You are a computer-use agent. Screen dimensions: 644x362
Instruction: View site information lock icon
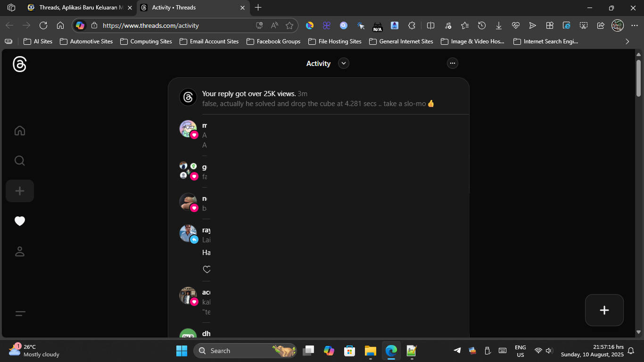(94, 25)
